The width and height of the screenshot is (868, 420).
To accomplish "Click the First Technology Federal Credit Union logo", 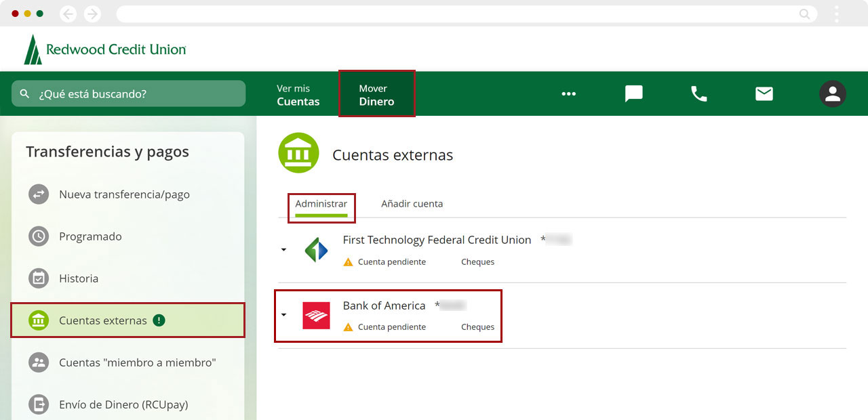I will coord(316,250).
